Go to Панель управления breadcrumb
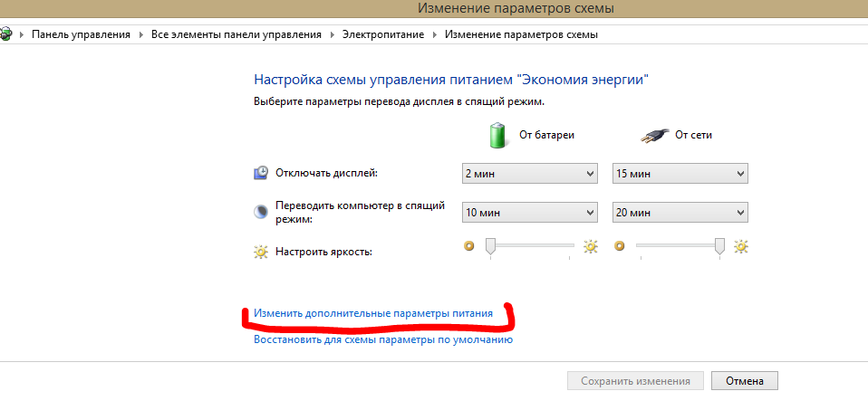 pyautogui.click(x=81, y=34)
